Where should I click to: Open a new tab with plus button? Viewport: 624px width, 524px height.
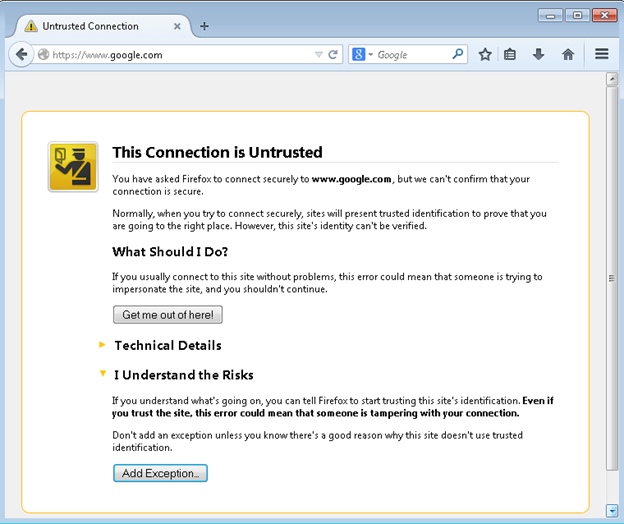click(204, 26)
